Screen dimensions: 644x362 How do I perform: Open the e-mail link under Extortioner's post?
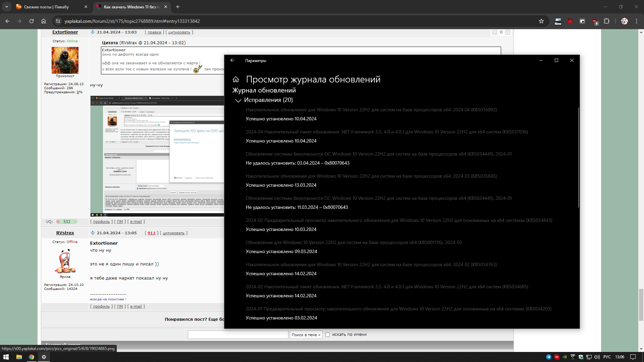[136, 222]
